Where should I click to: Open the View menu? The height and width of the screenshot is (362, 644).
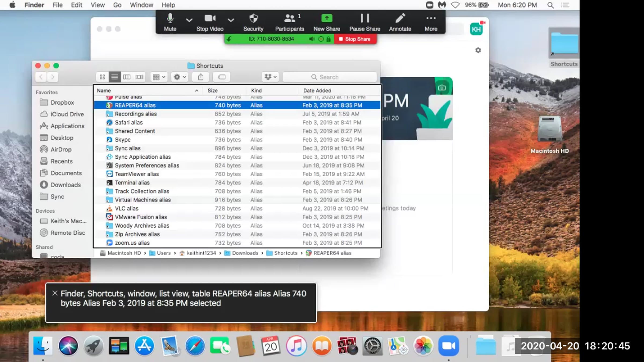coord(97,5)
